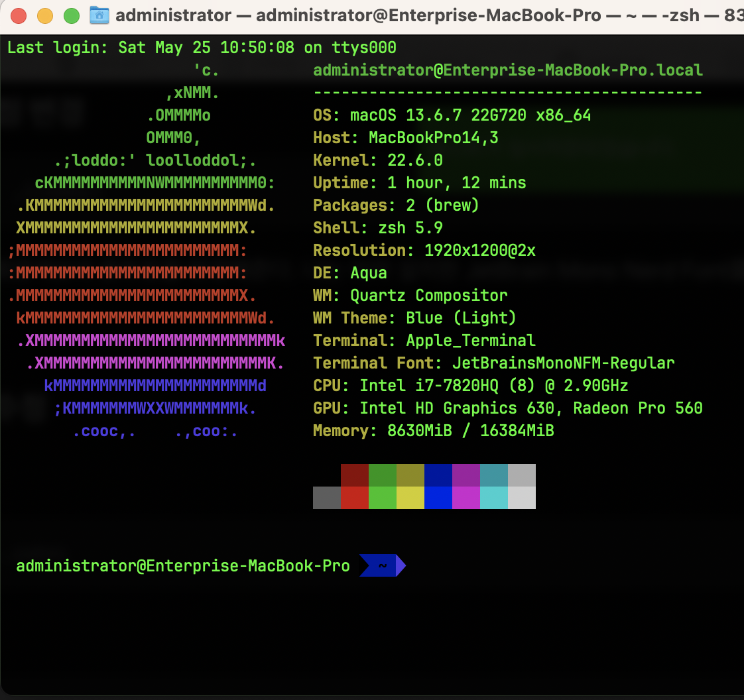Screen dimensions: 744x700
Task: Click the 'Resolution: 1920x1200@2x' line
Action: point(424,251)
